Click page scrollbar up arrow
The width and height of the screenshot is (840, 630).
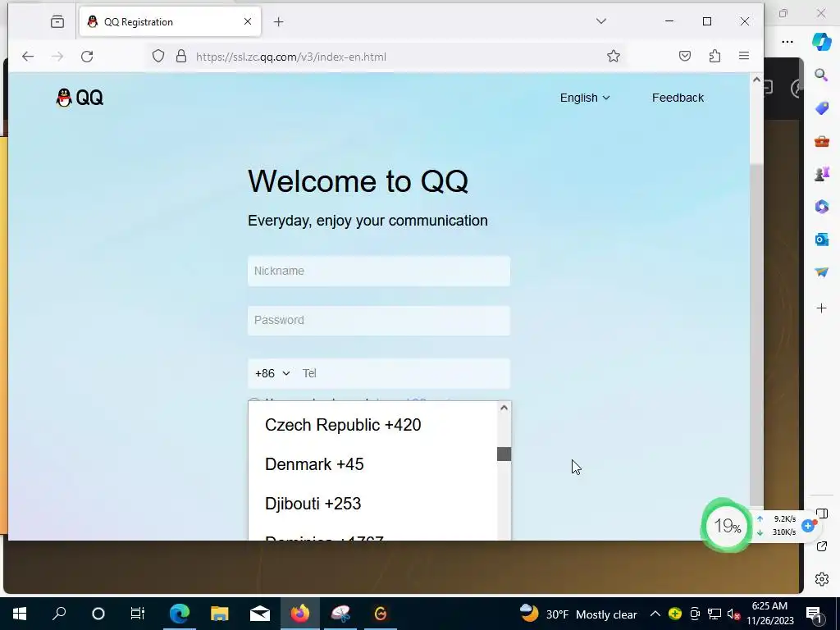pyautogui.click(x=756, y=80)
